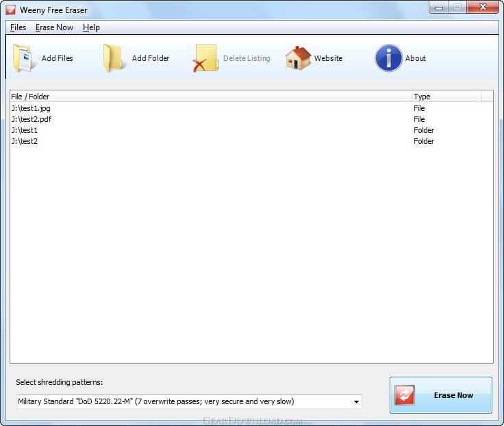
Task: Click the Add Folder label
Action: tap(151, 58)
